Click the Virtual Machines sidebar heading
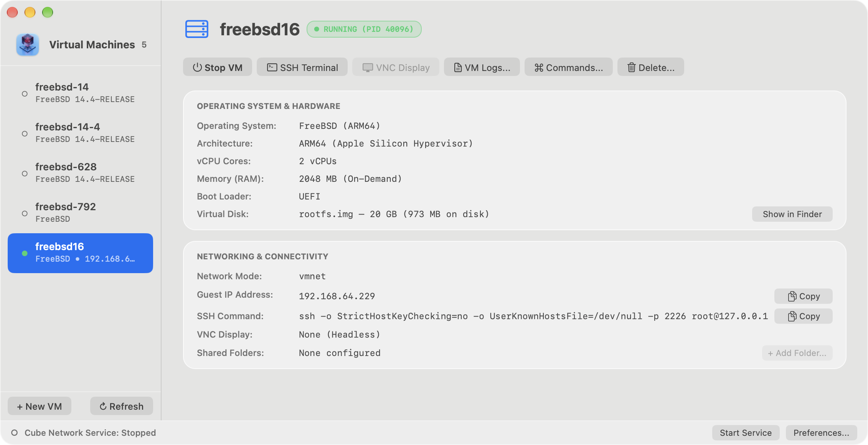 pyautogui.click(x=92, y=44)
